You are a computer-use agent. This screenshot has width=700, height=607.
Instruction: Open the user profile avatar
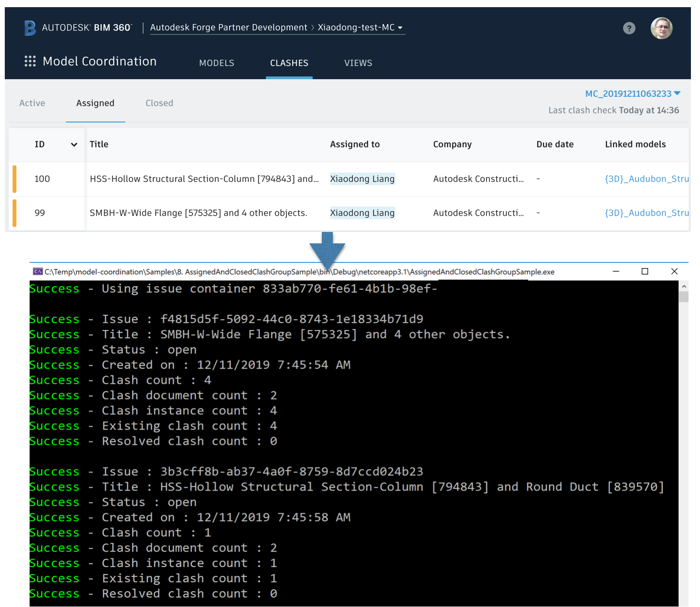point(661,28)
